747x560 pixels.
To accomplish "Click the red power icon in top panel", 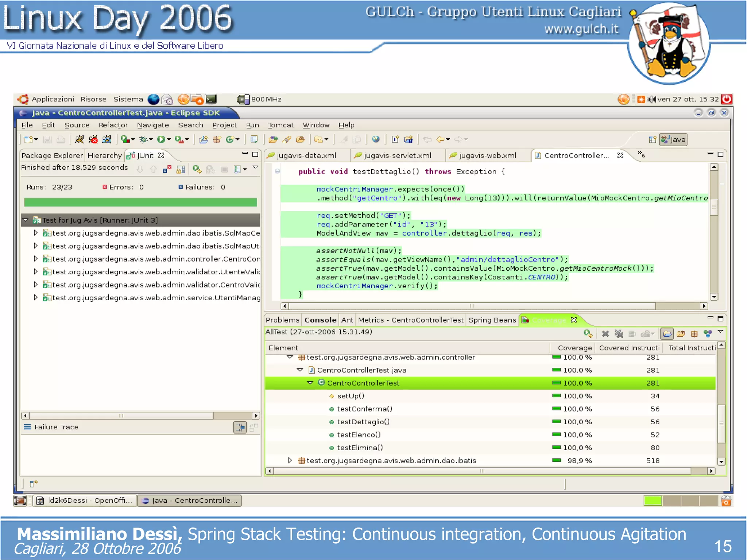I will (726, 99).
